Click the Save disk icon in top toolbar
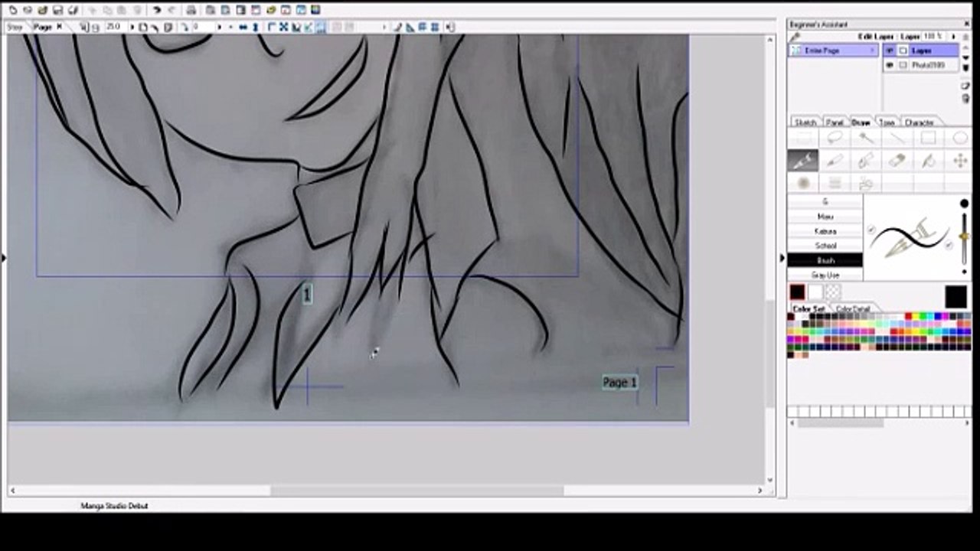Viewport: 980px width, 551px height. [57, 10]
